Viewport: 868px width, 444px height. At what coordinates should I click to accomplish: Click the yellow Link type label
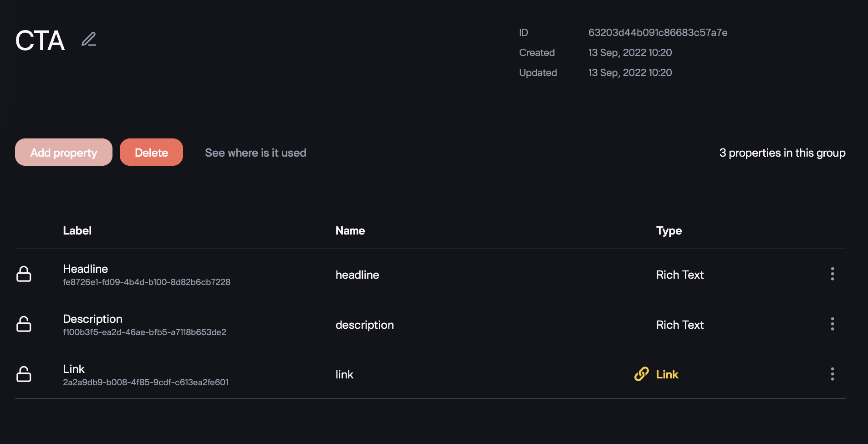667,375
